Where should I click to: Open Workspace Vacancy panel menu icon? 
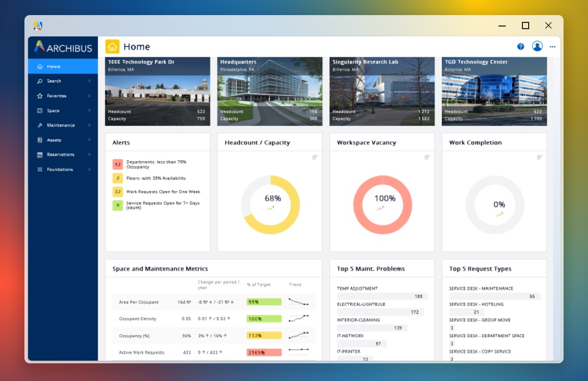tap(427, 157)
